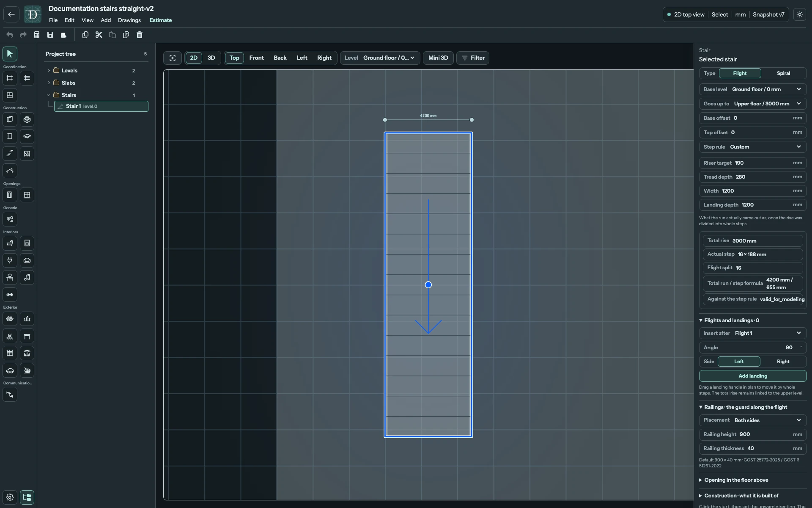Switch to the Right view tab
The image size is (812, 508).
coord(324,58)
